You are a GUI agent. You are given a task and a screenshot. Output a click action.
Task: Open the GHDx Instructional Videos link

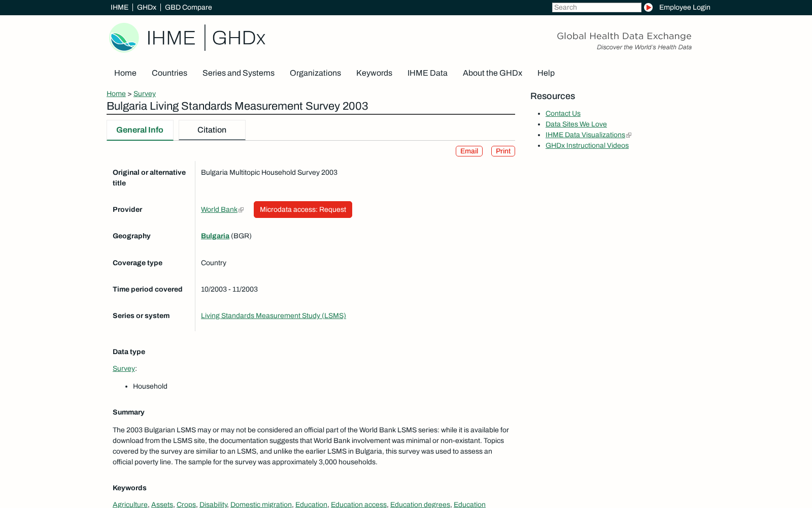pos(587,146)
